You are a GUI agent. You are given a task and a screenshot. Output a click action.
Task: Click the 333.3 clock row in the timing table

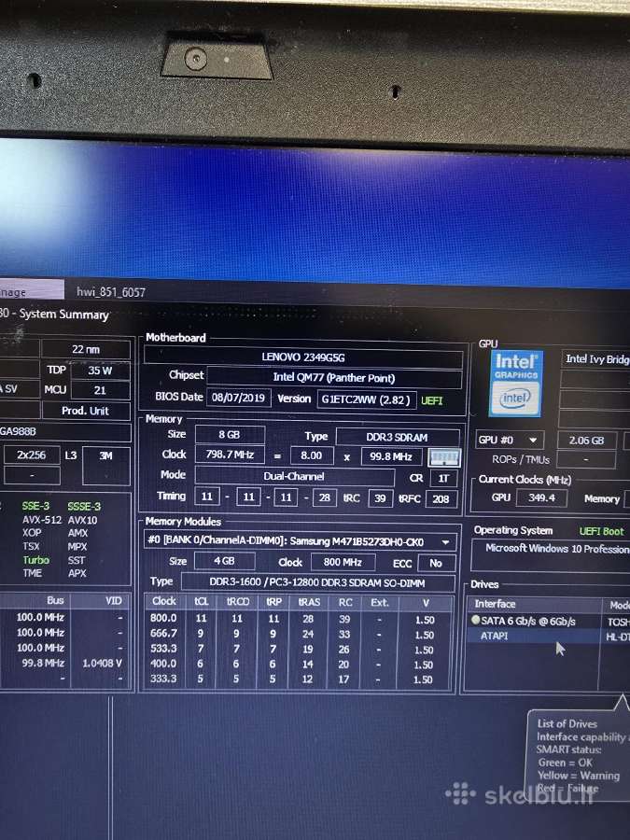coord(299,679)
